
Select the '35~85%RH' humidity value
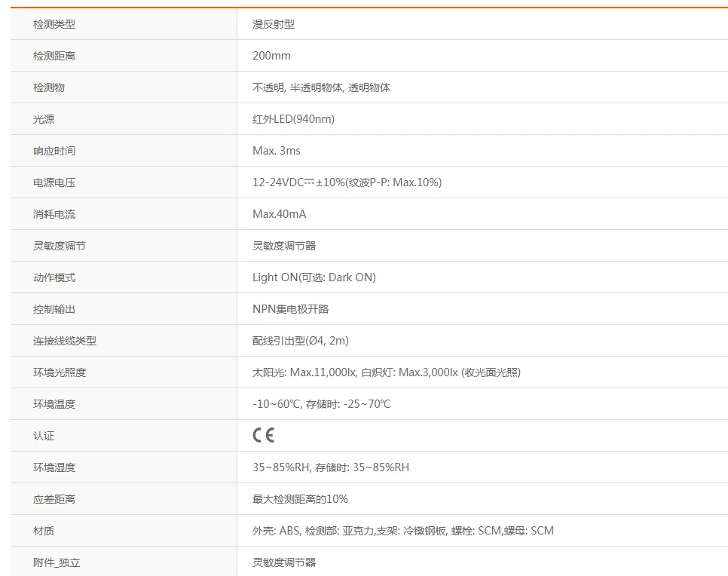tap(281, 467)
